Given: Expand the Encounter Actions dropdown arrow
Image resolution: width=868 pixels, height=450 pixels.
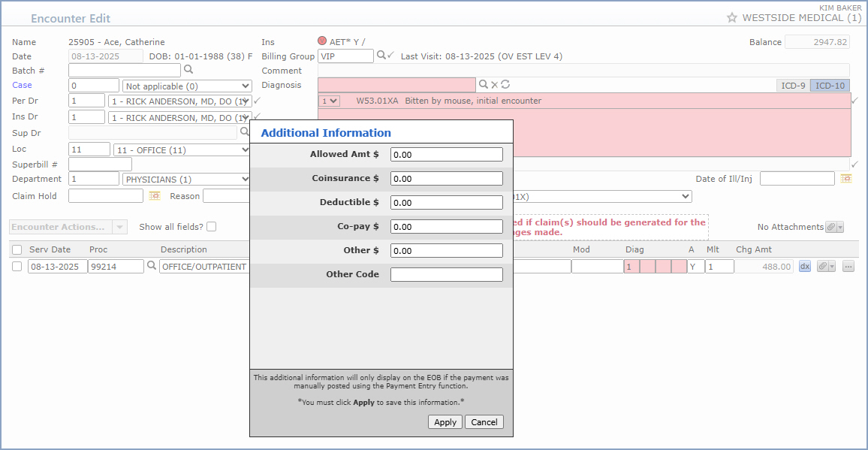Looking at the screenshot, I should pyautogui.click(x=120, y=227).
